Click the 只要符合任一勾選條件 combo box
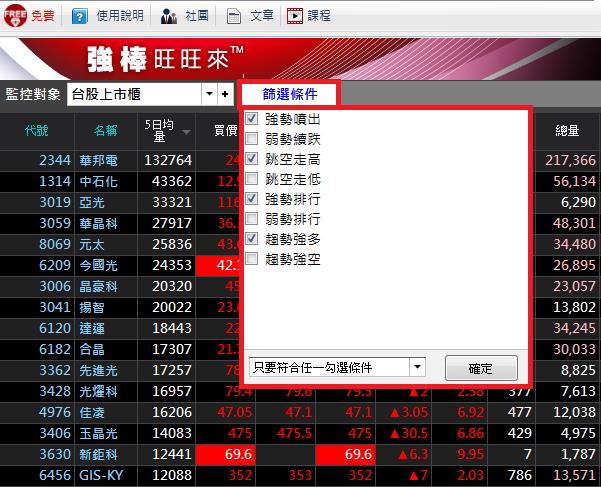Viewport: 601px width, 487px height. 337,367
